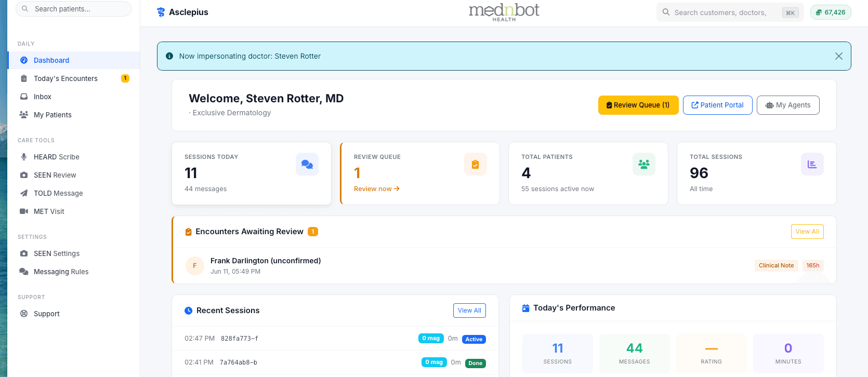The width and height of the screenshot is (868, 377).
Task: Open the HEARD Scribe tool
Action: pos(74,157)
